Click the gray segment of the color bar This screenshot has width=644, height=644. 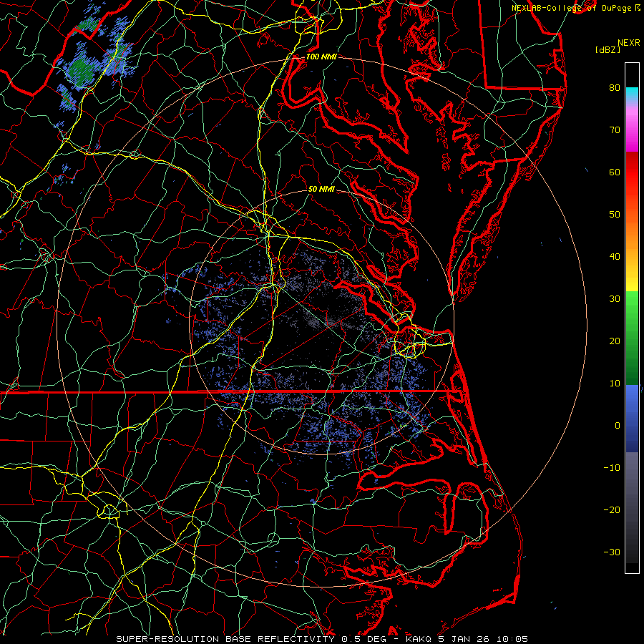[632, 507]
